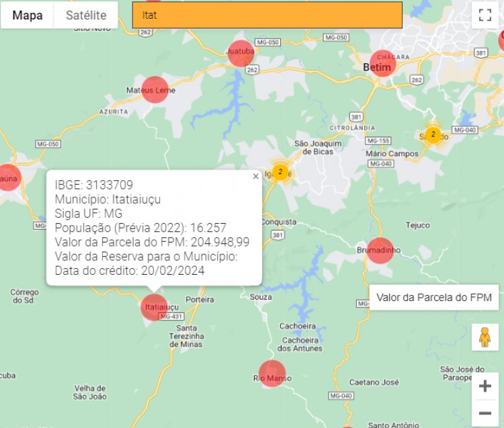Click 'Data do crédito: 20/02/2024' line
The height and width of the screenshot is (428, 504).
[130, 271]
